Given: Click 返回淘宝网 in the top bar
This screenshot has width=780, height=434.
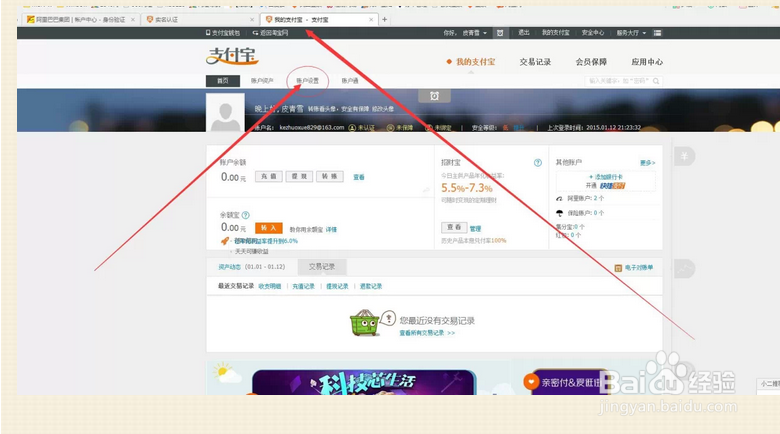Looking at the screenshot, I should [x=270, y=33].
